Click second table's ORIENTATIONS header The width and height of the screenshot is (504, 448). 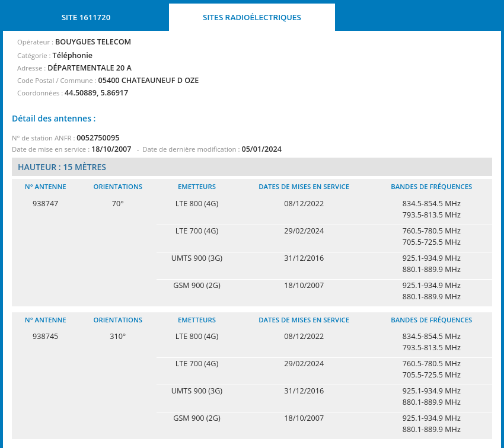tap(117, 320)
